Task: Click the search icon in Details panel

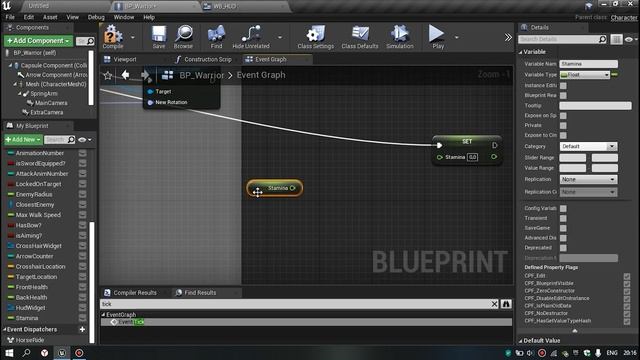Action: 602,39
